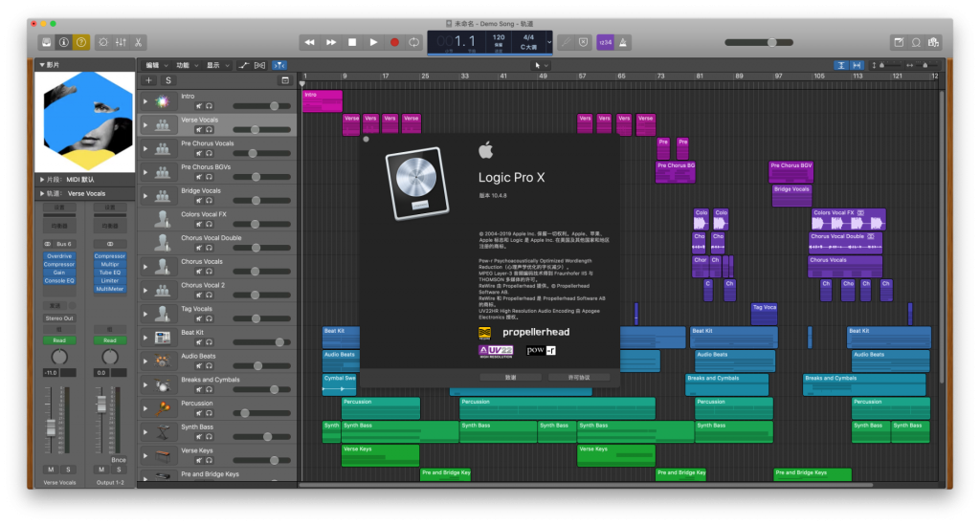This screenshot has width=980, height=525.
Task: Toggle the Inspector info icon
Action: coord(64,42)
